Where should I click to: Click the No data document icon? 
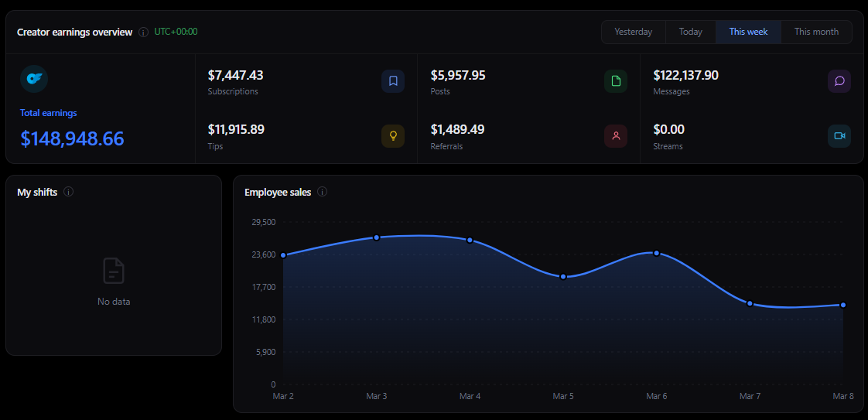[x=114, y=271]
